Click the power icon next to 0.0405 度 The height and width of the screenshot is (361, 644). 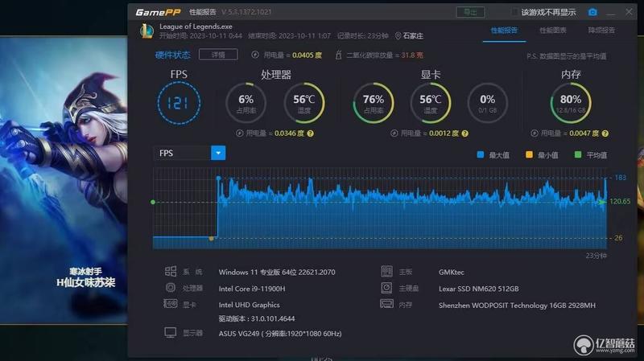tap(255, 55)
